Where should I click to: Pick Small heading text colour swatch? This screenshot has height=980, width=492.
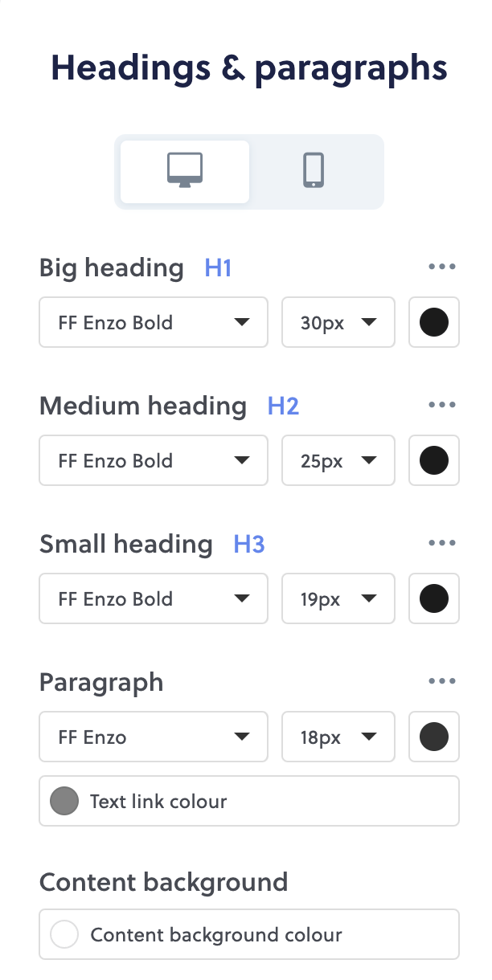click(x=434, y=598)
